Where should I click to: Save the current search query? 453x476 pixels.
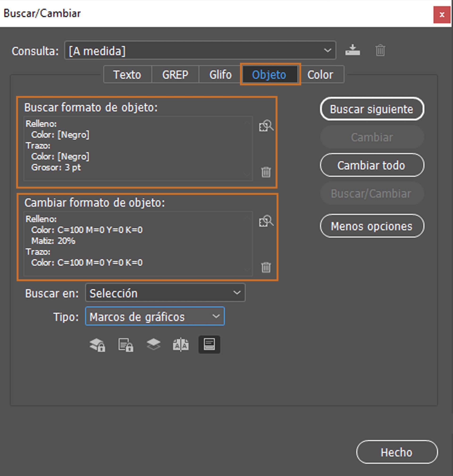click(x=352, y=50)
